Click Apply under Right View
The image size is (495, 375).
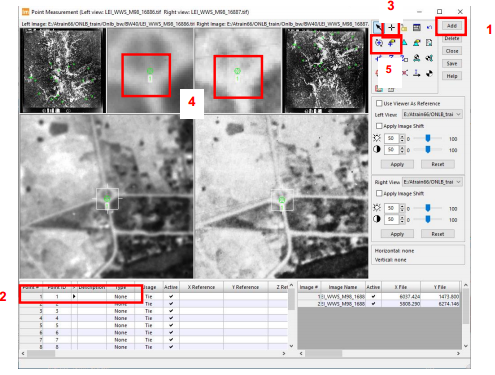397,234
